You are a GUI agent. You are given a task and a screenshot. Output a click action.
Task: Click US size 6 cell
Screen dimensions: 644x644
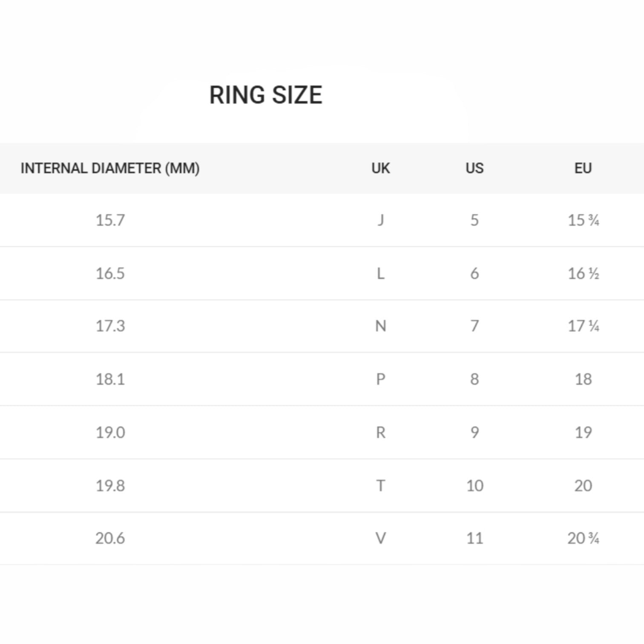coord(474,273)
